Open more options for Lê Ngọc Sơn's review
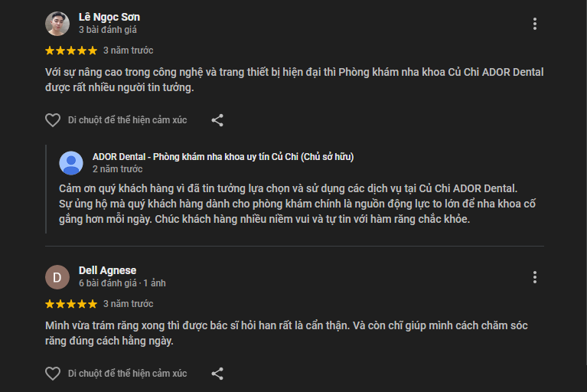The image size is (587, 392). tap(535, 24)
